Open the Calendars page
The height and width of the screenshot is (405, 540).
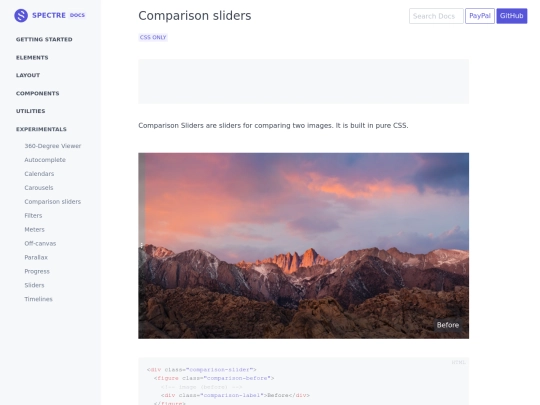39,174
